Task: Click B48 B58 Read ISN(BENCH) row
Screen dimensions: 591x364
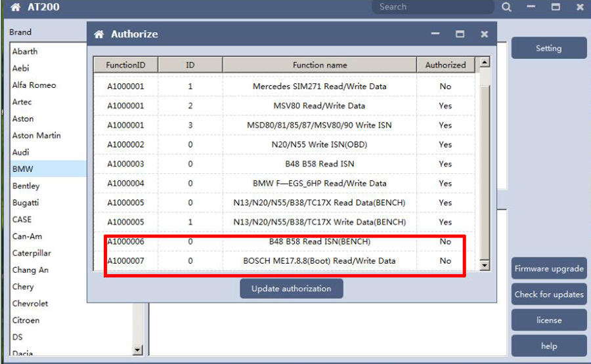Action: point(284,241)
